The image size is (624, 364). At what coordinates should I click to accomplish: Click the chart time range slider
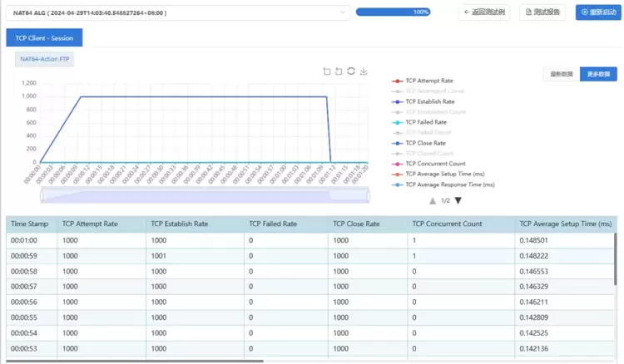[x=205, y=194]
